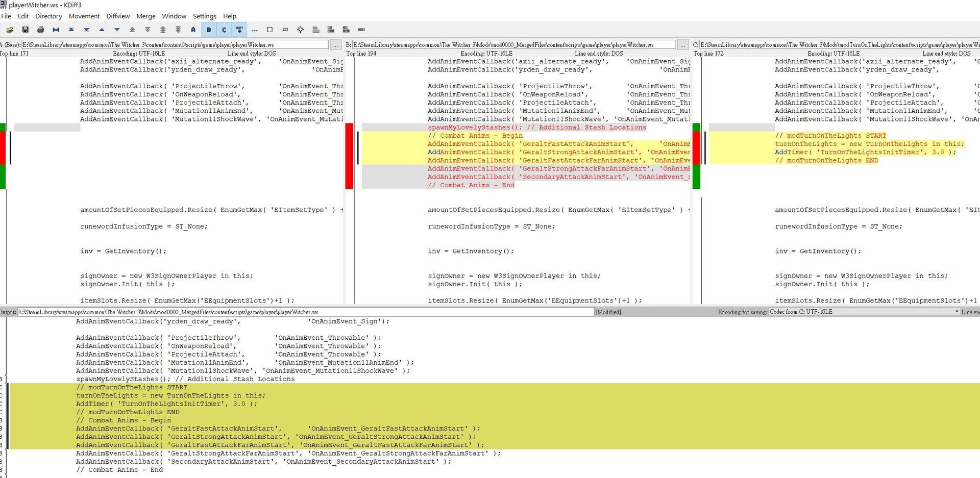Open the Merge menu
This screenshot has height=478, width=980.
145,16
